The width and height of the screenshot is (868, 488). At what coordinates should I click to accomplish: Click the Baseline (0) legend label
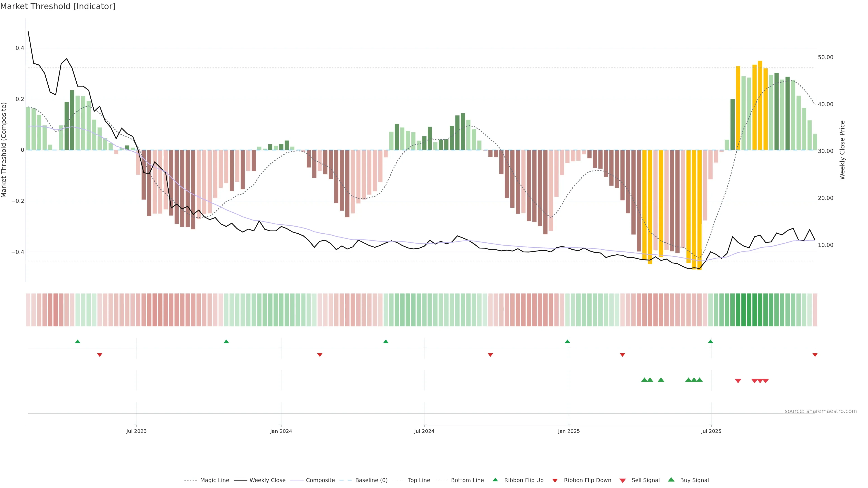pyautogui.click(x=371, y=480)
